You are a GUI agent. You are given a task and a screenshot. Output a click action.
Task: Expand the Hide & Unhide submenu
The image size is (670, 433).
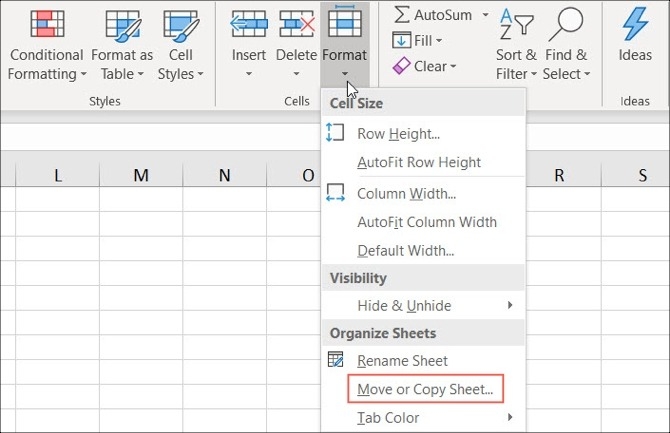[404, 305]
